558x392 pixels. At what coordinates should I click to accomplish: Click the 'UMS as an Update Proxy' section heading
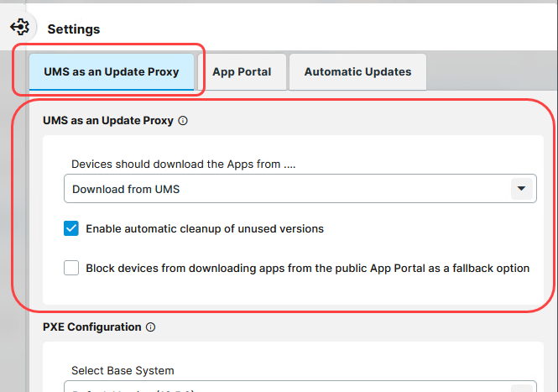pyautogui.click(x=108, y=121)
